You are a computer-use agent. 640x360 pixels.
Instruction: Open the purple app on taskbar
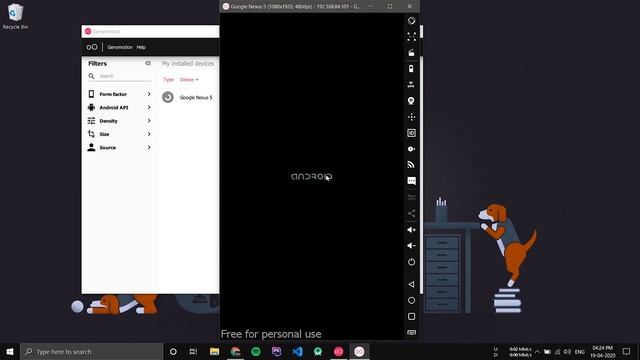[276, 351]
